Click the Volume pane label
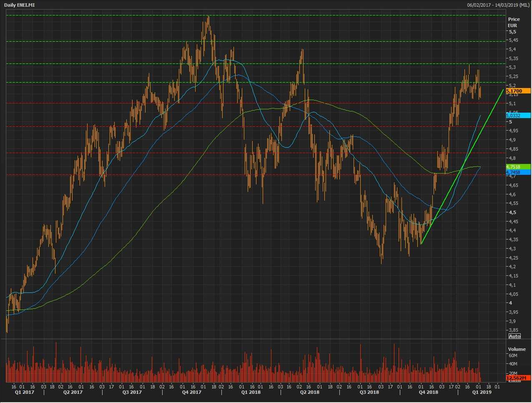 click(x=517, y=349)
